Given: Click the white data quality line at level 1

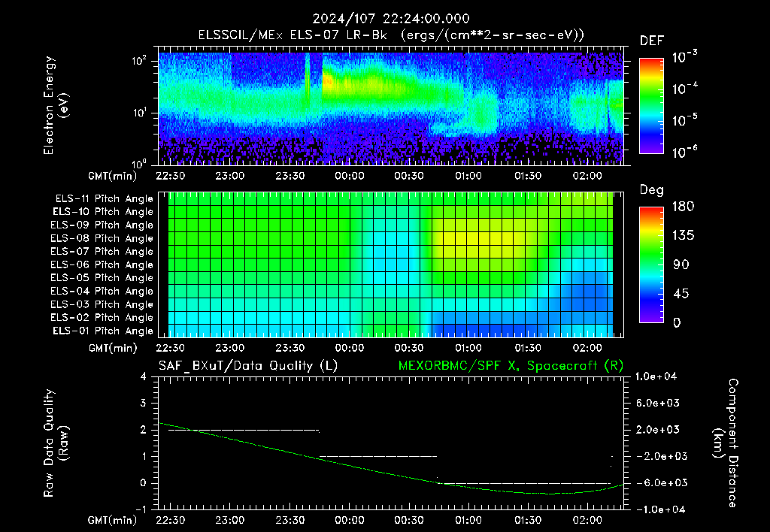Looking at the screenshot, I should point(378,457).
